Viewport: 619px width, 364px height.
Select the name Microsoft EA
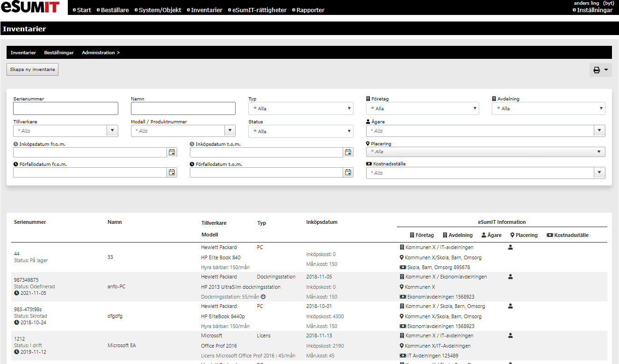click(x=121, y=345)
